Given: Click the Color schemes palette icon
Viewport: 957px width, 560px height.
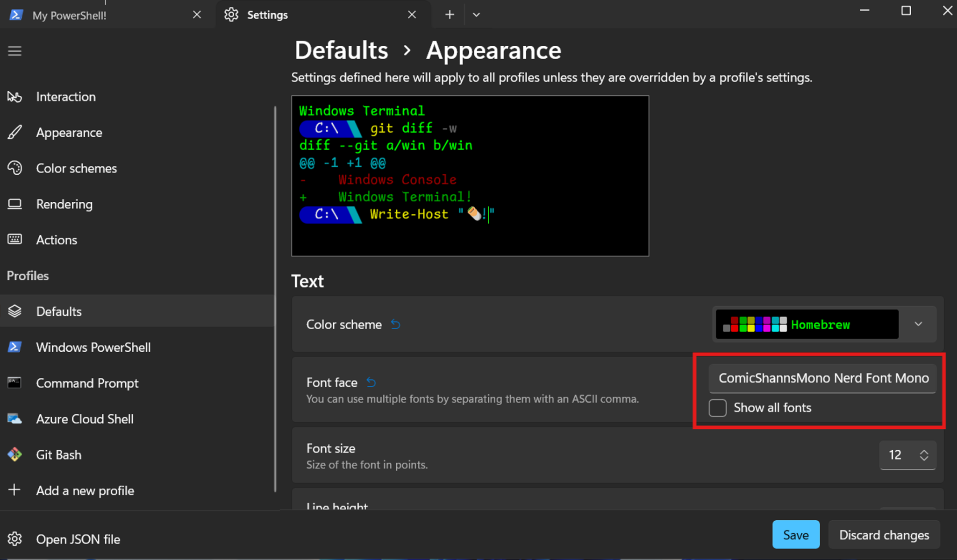Looking at the screenshot, I should point(14,168).
